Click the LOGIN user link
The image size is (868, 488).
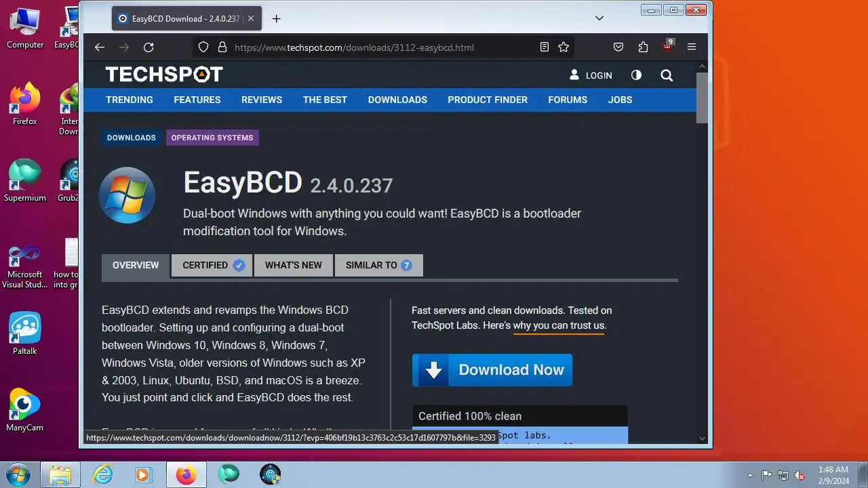[591, 75]
